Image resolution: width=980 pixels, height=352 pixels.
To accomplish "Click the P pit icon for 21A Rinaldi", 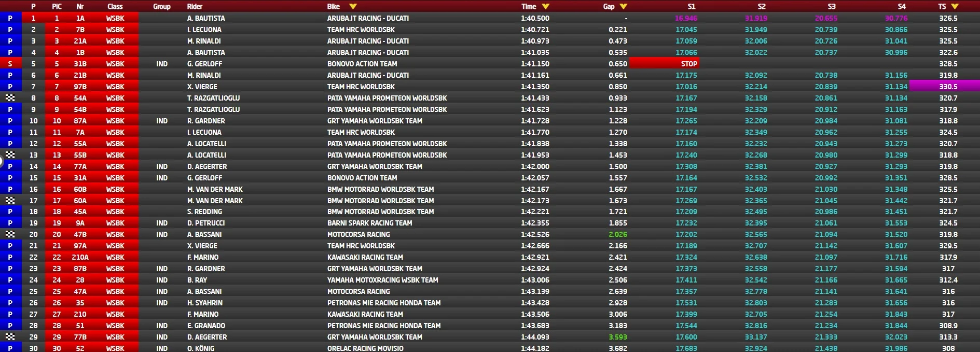I will 10,41.
